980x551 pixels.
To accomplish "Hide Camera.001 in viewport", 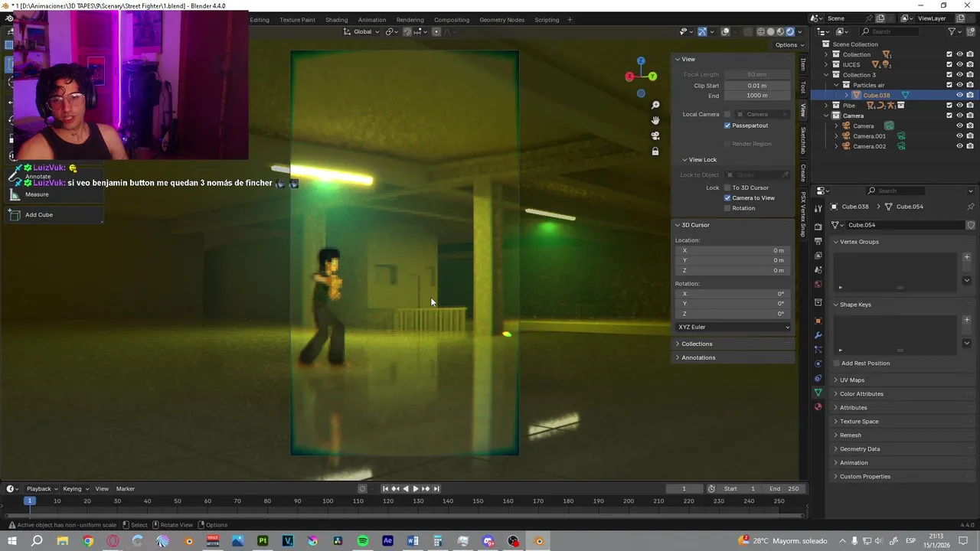I will (959, 136).
